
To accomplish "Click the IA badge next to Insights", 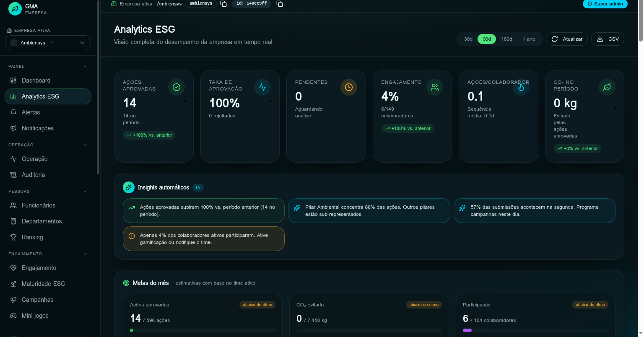I will point(198,188).
